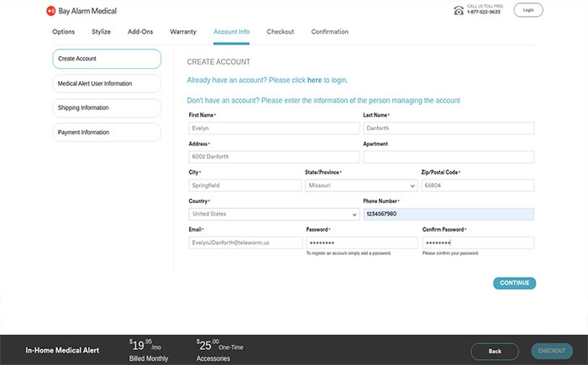Click the Bay Alarm Medical brand name text
This screenshot has height=365, width=588.
pos(87,11)
